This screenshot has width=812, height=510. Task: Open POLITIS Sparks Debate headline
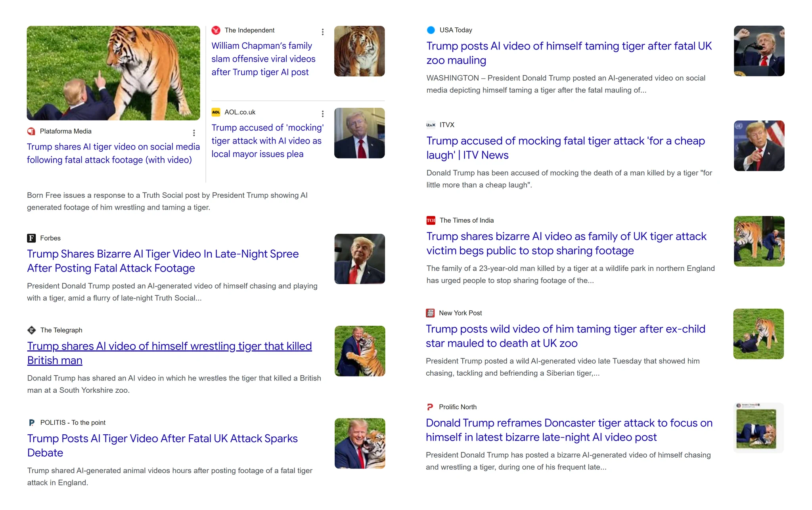click(x=162, y=445)
